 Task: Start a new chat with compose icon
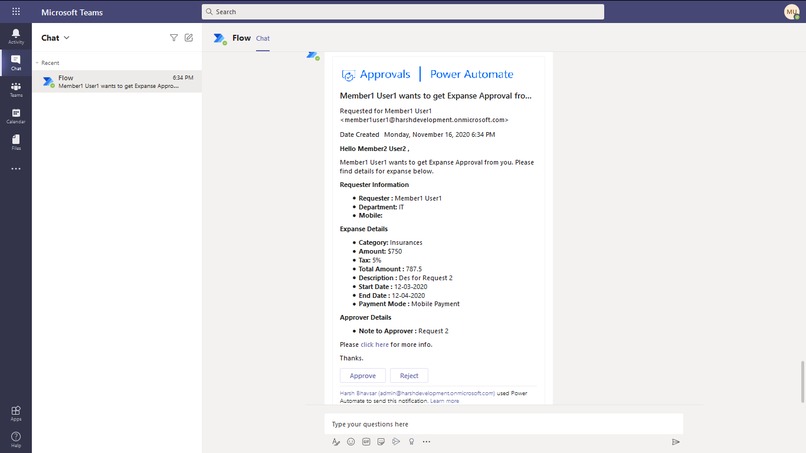189,38
